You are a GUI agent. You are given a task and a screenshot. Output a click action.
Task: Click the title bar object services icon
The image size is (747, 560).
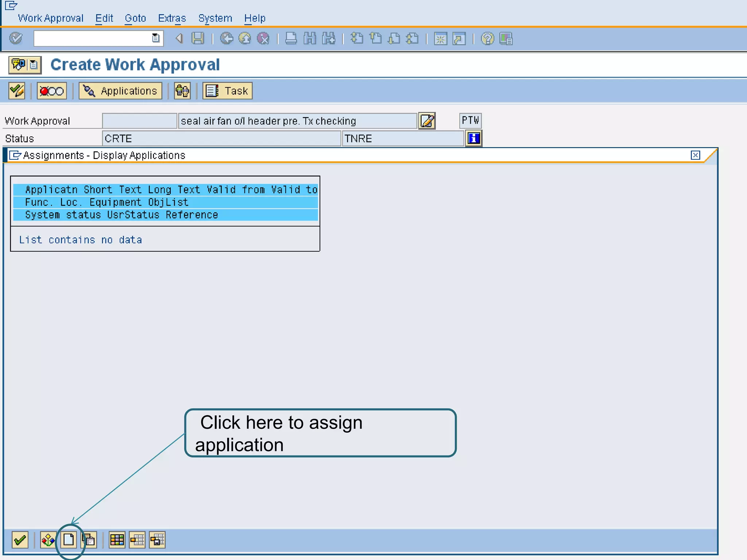(x=25, y=65)
